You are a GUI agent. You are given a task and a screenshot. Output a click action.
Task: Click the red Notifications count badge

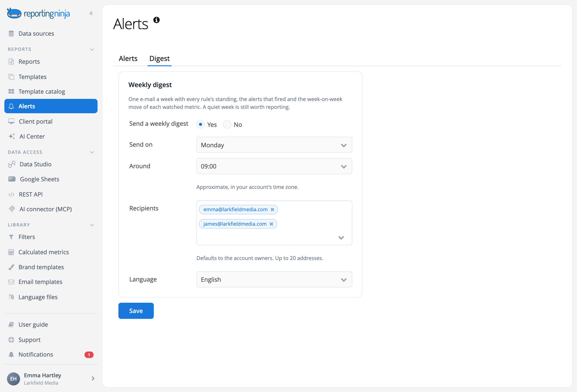pos(89,355)
